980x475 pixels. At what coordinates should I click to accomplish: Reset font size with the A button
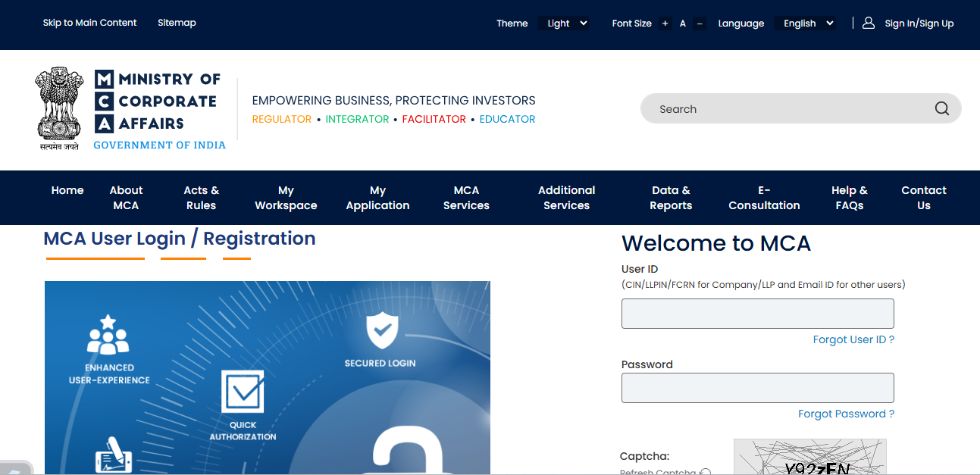click(x=682, y=23)
